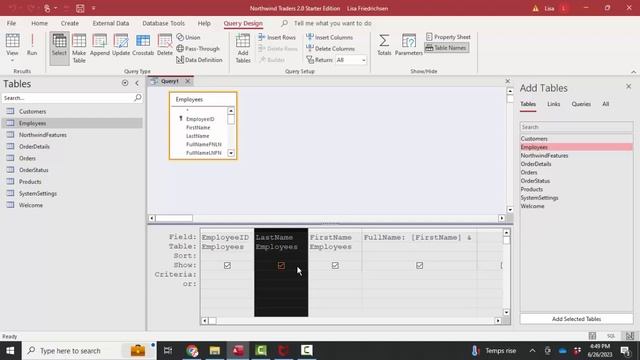Open the Parameters dialog
Image resolution: width=640 pixels, height=360 pixels.
(x=409, y=45)
